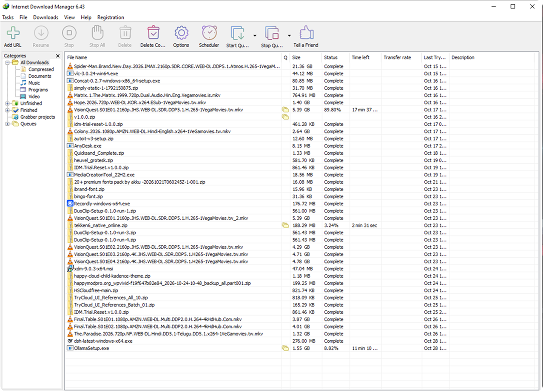Open the Tasks menu
The height and width of the screenshot is (392, 543).
tap(8, 17)
